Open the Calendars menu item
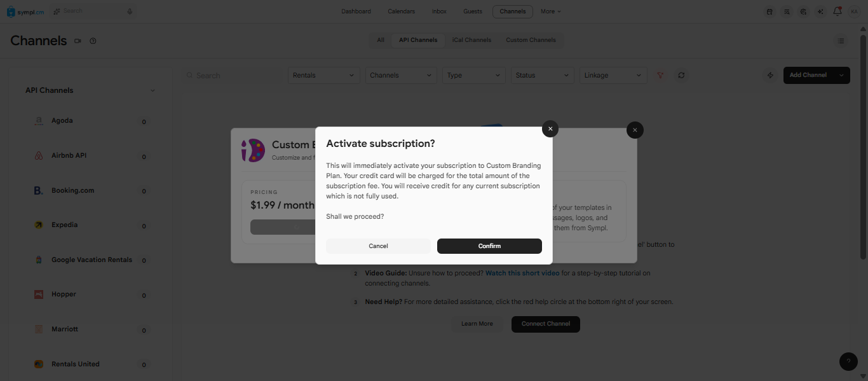The width and height of the screenshot is (868, 381). coord(402,11)
